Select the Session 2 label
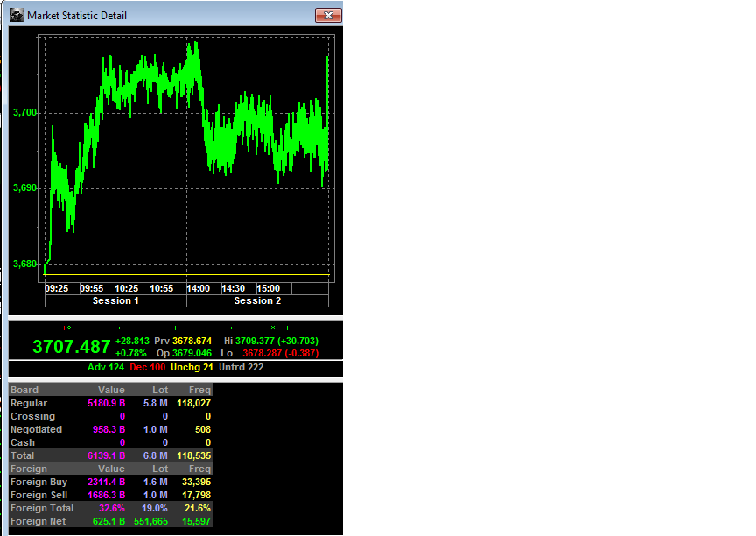The width and height of the screenshot is (756, 536). tap(257, 300)
